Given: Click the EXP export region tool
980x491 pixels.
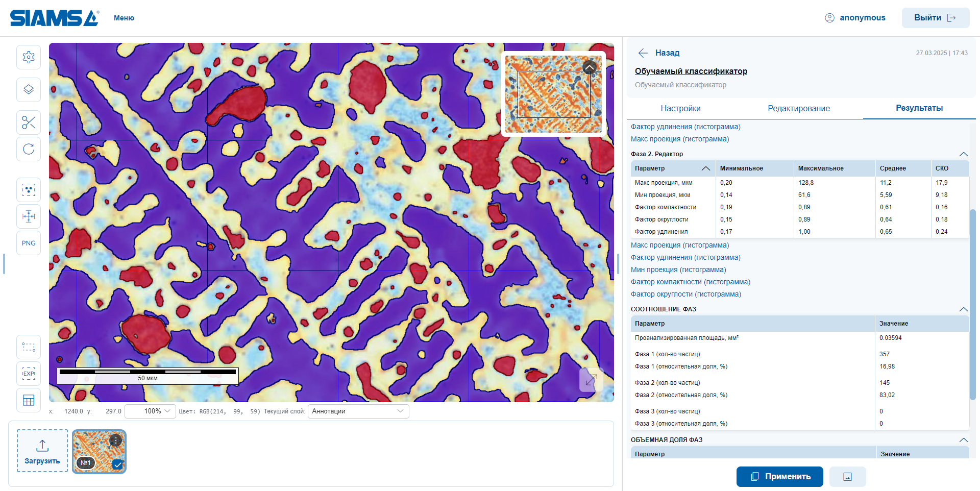Looking at the screenshot, I should (x=29, y=374).
